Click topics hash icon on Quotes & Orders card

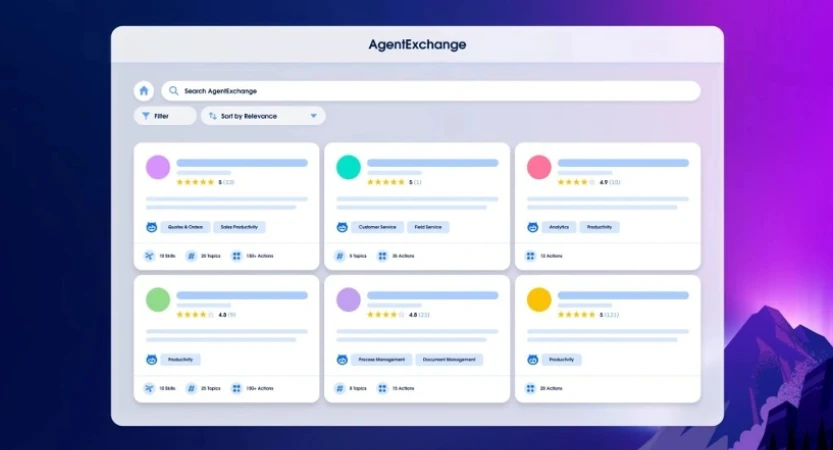click(x=191, y=256)
